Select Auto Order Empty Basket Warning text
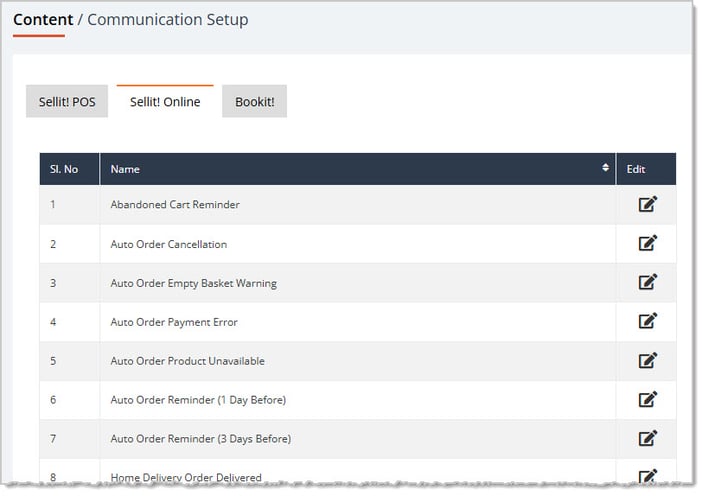The height and width of the screenshot is (496, 702). pyautogui.click(x=193, y=283)
